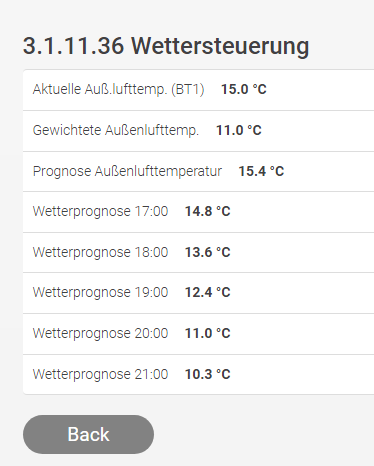Select the Prognose Außenlufttemperatur row
Viewport: 374px width, 466px height.
pos(198,171)
